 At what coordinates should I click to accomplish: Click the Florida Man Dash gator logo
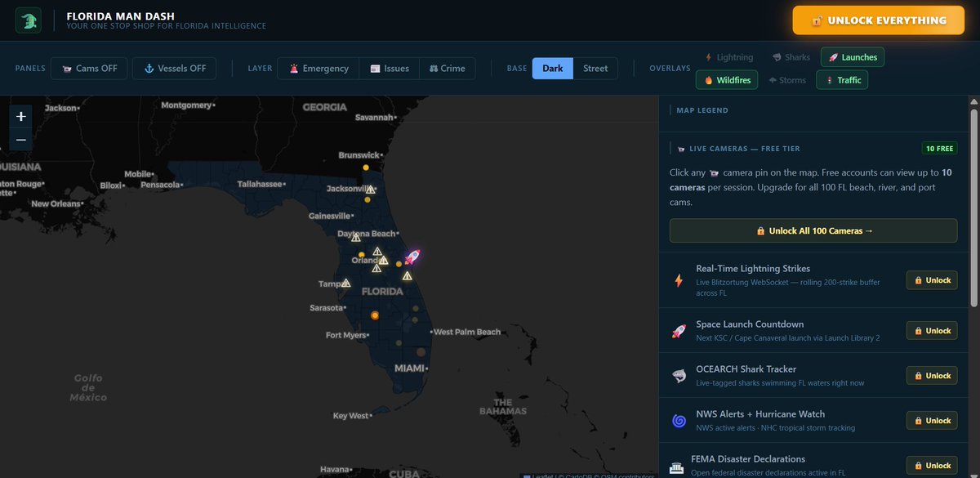coord(28,20)
